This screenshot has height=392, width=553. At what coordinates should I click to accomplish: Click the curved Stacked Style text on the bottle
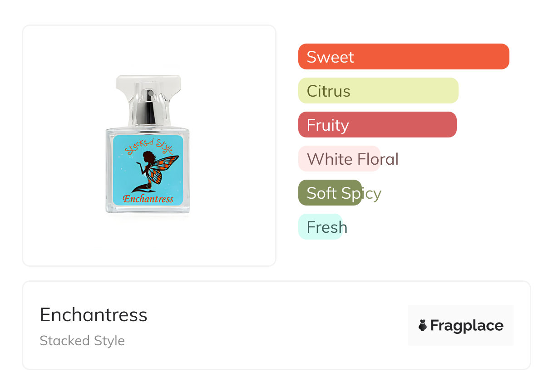[x=149, y=146]
